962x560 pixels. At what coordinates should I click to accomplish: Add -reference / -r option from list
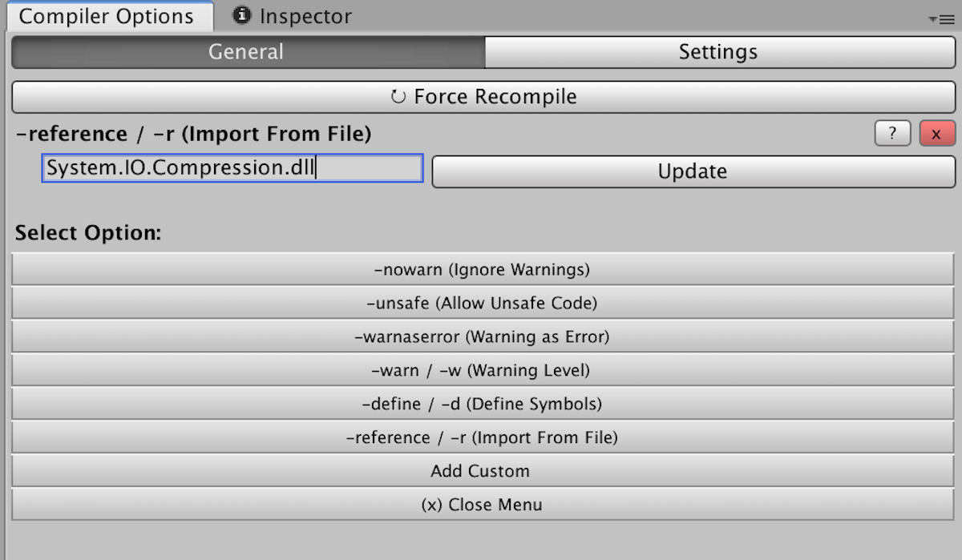(482, 438)
